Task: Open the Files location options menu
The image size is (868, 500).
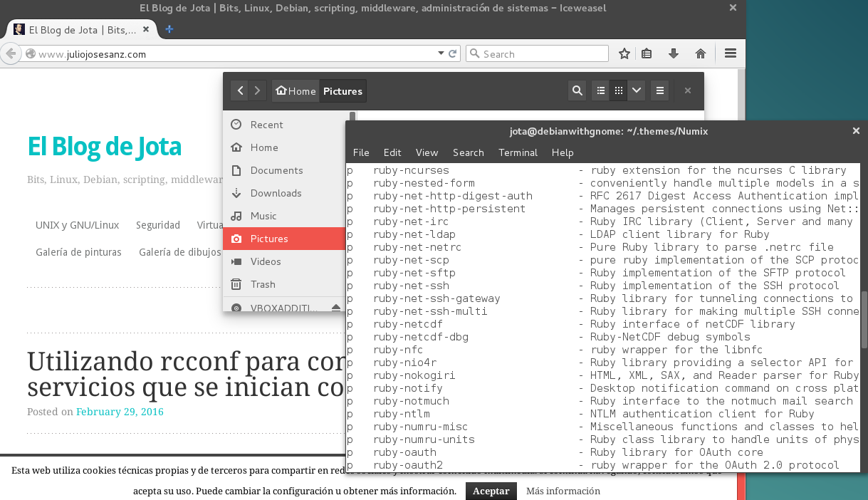Action: [x=660, y=90]
